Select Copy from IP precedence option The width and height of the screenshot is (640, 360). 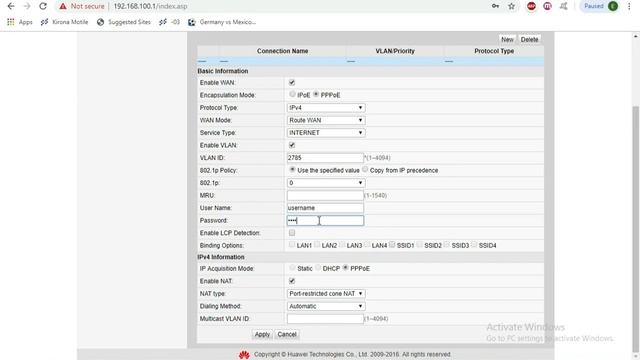(365, 169)
